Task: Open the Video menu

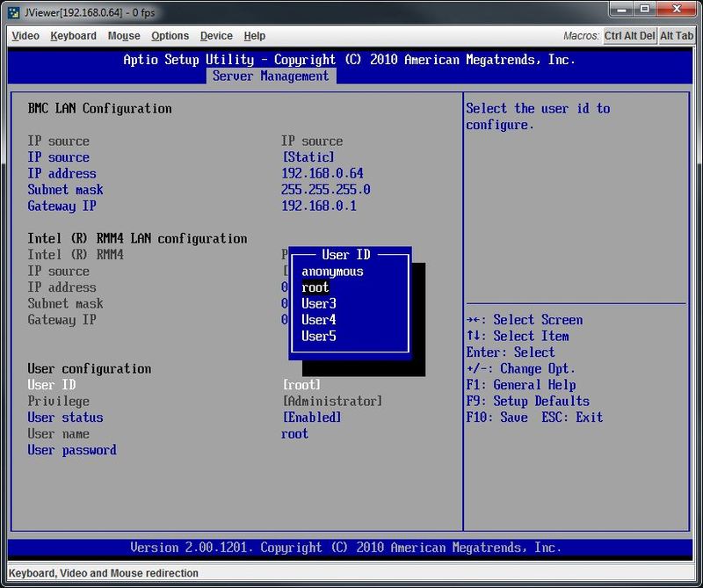Action: 25,36
